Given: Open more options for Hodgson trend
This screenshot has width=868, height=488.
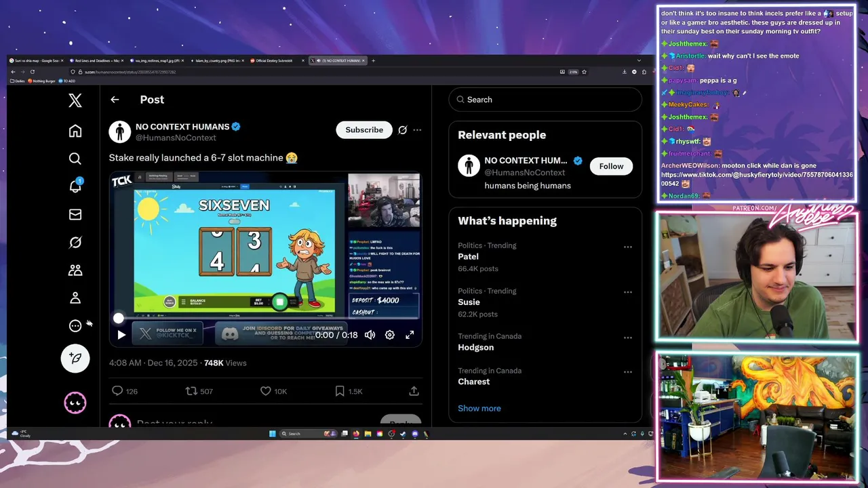Looking at the screenshot, I should tap(628, 338).
